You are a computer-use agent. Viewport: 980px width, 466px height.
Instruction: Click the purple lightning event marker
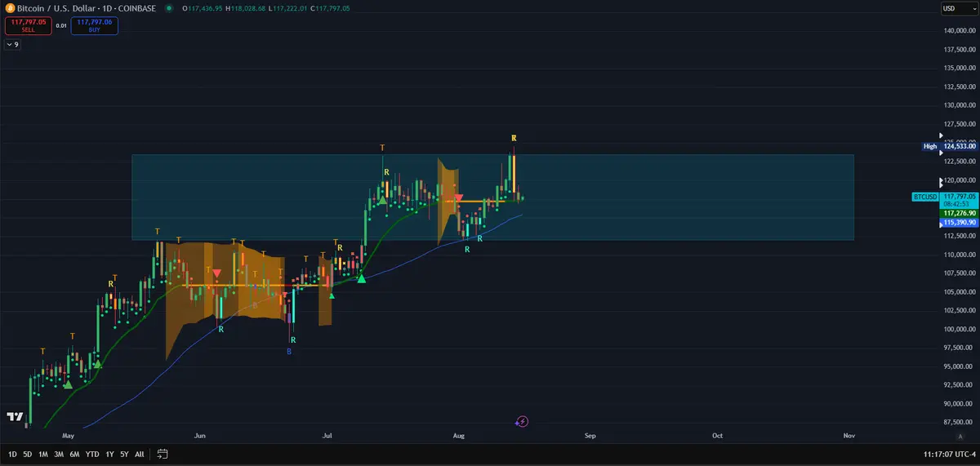523,422
